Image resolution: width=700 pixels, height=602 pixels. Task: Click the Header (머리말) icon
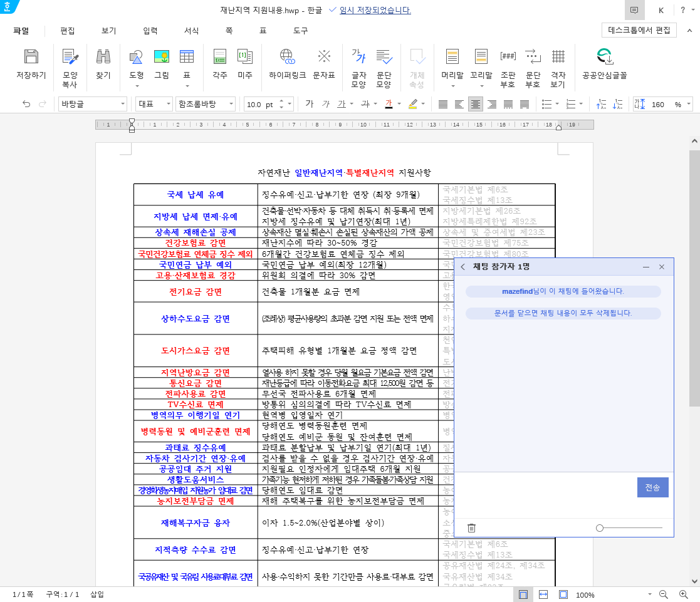click(452, 57)
